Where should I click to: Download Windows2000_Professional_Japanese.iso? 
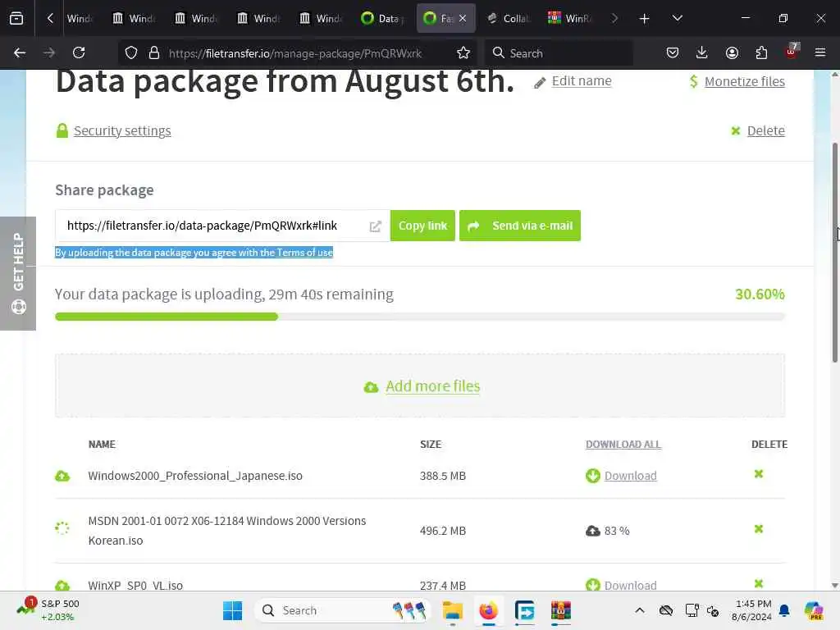click(630, 476)
